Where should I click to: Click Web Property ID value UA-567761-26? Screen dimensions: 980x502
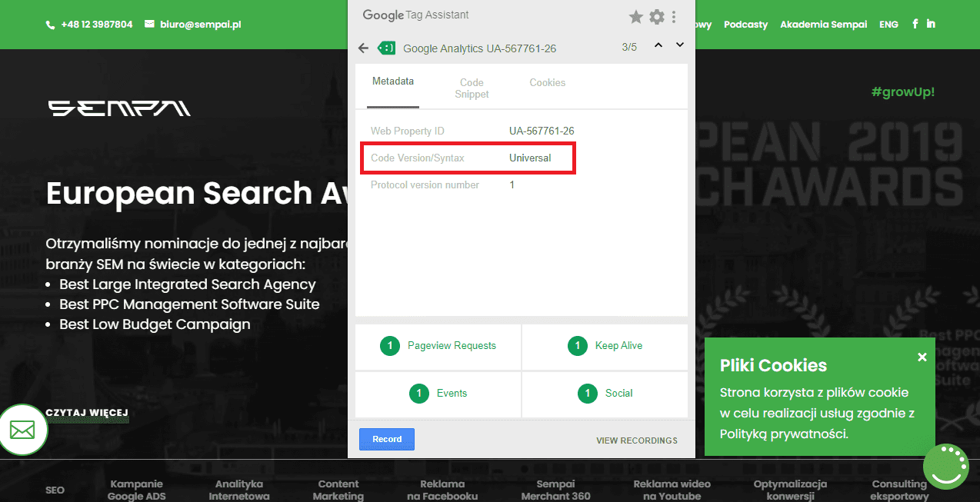(x=542, y=131)
